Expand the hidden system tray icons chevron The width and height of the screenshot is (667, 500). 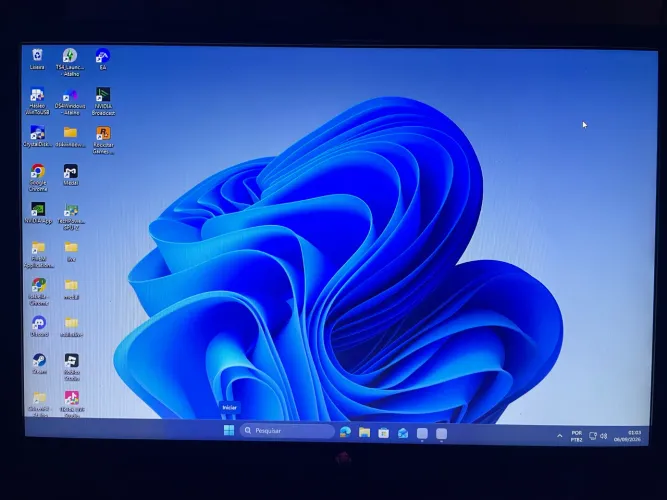pos(560,436)
